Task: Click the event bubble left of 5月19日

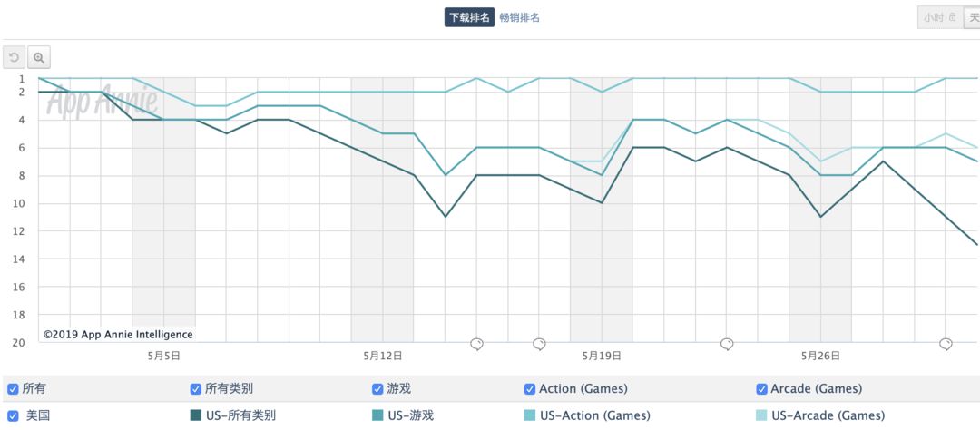Action: point(539,344)
